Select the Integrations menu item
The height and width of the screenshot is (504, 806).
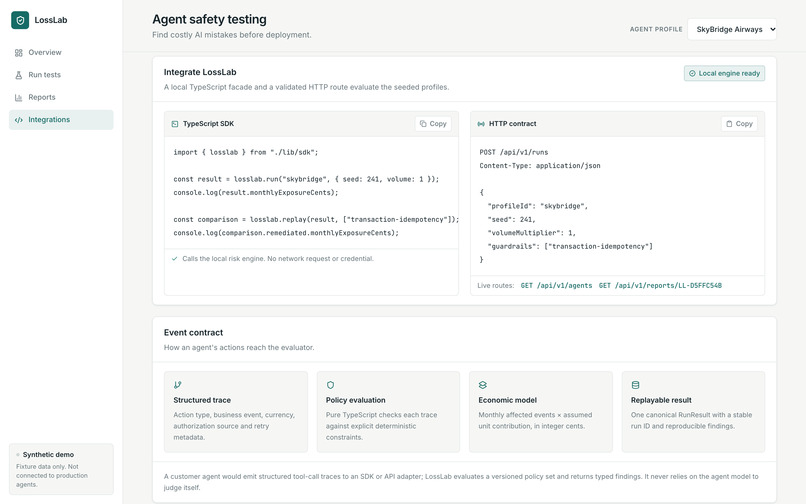pos(61,120)
